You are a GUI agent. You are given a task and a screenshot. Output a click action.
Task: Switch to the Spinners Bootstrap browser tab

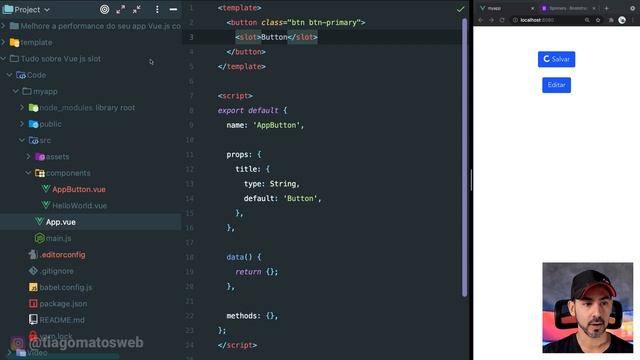coord(568,8)
